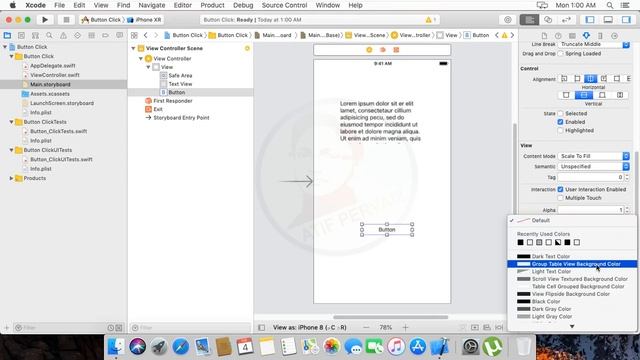Open the Debug menu

tap(243, 5)
